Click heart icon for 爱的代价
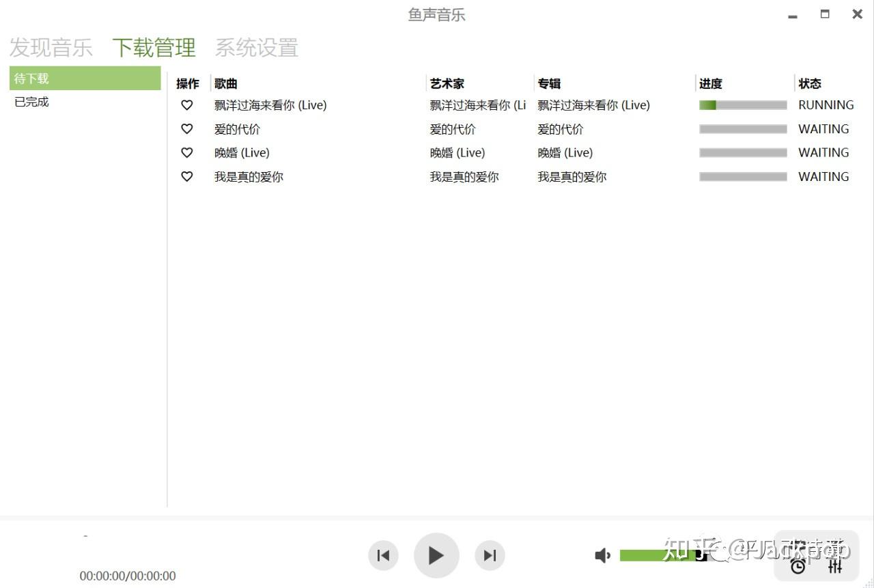 point(186,129)
